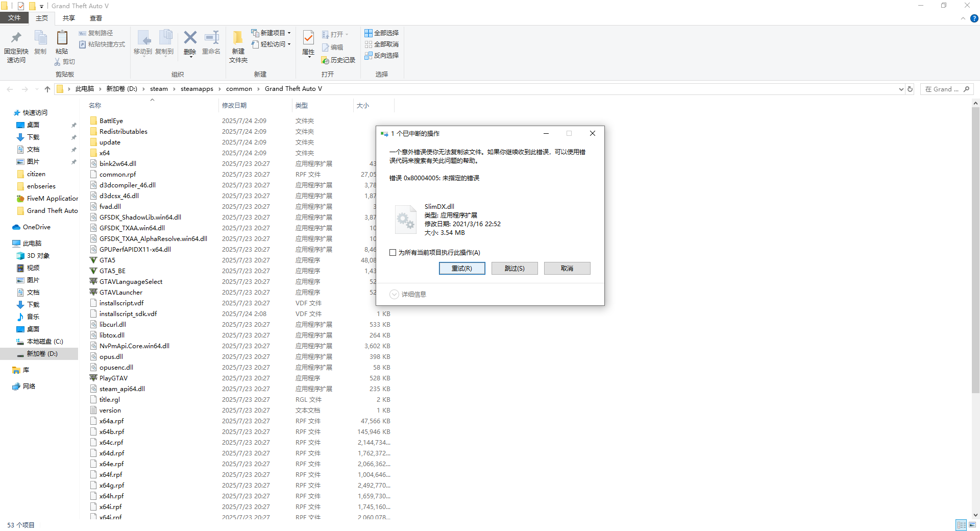Click the steamapps breadcrumb segment
Screen dimensions: 980x531
coord(197,89)
